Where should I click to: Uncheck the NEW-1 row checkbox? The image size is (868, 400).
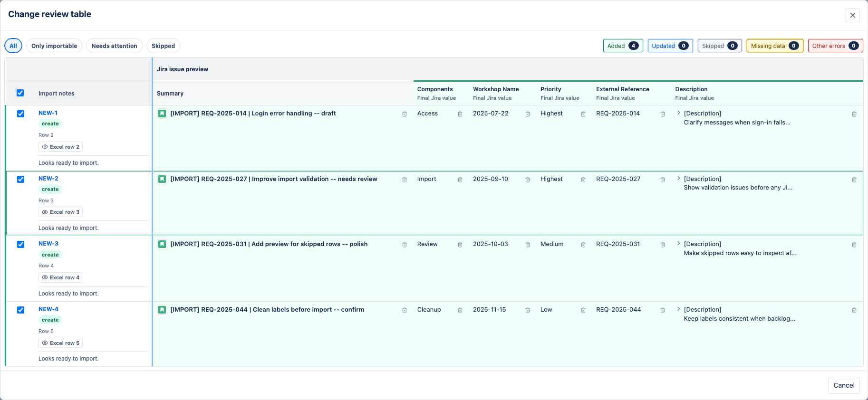tap(21, 114)
